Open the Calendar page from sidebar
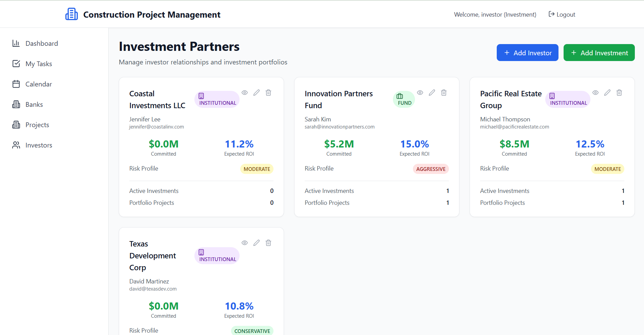 (39, 84)
